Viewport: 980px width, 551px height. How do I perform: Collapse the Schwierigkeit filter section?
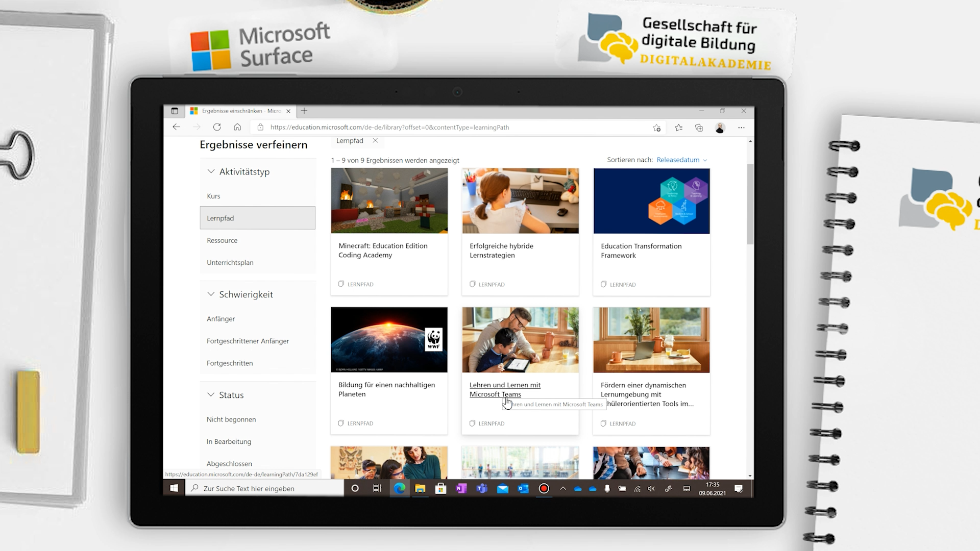tap(211, 294)
